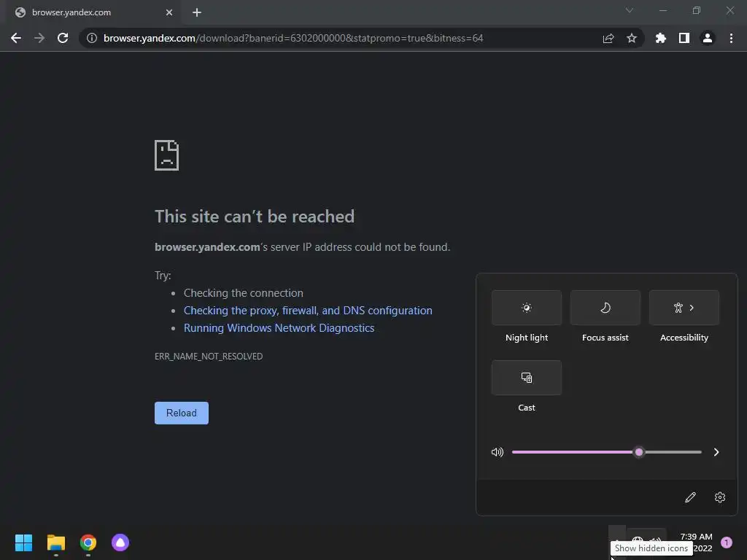Open Chrome from the taskbar
747x560 pixels.
click(x=88, y=542)
